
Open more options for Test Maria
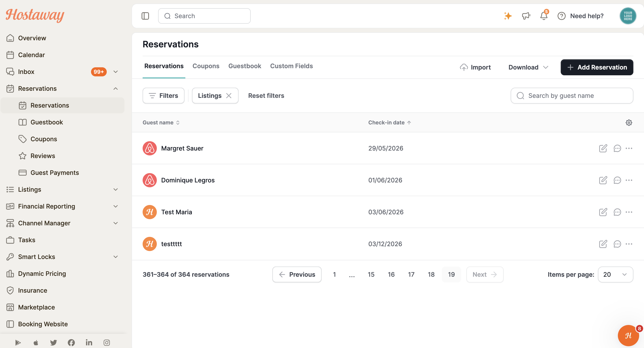[x=629, y=212]
